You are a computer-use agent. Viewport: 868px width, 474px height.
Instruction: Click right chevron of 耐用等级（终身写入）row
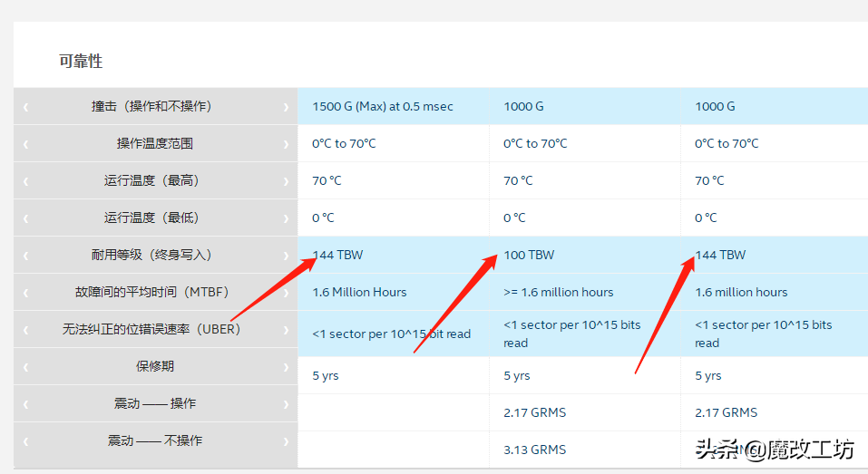tap(286, 256)
